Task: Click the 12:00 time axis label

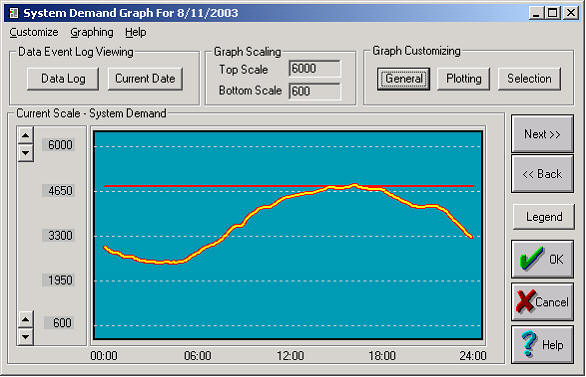Action: [290, 355]
